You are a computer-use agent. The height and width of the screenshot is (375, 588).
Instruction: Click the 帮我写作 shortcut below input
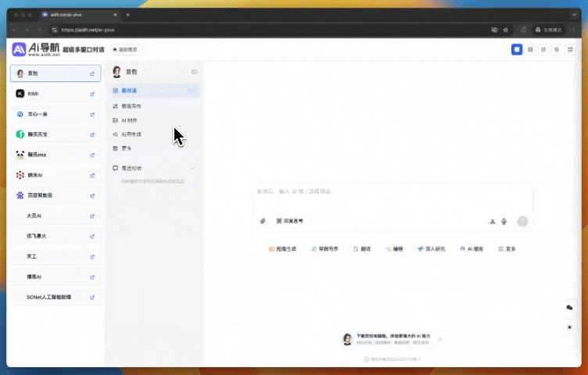[x=324, y=249]
